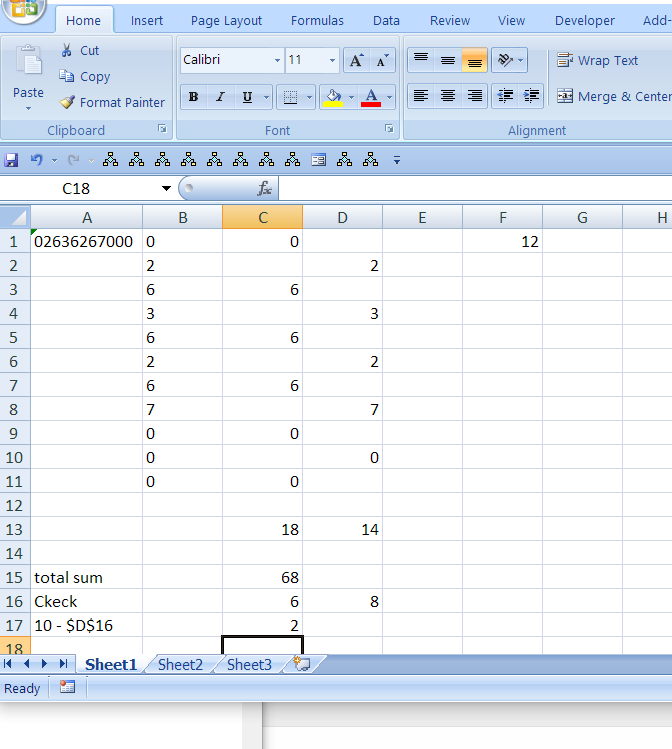Click inside the formula bar
This screenshot has width=672, height=749.
(475, 188)
